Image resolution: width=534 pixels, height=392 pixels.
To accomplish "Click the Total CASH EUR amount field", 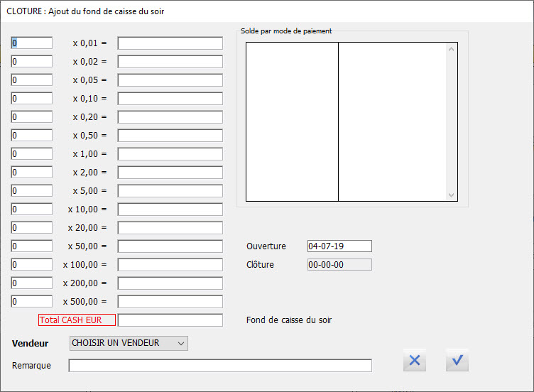I will 170,320.
